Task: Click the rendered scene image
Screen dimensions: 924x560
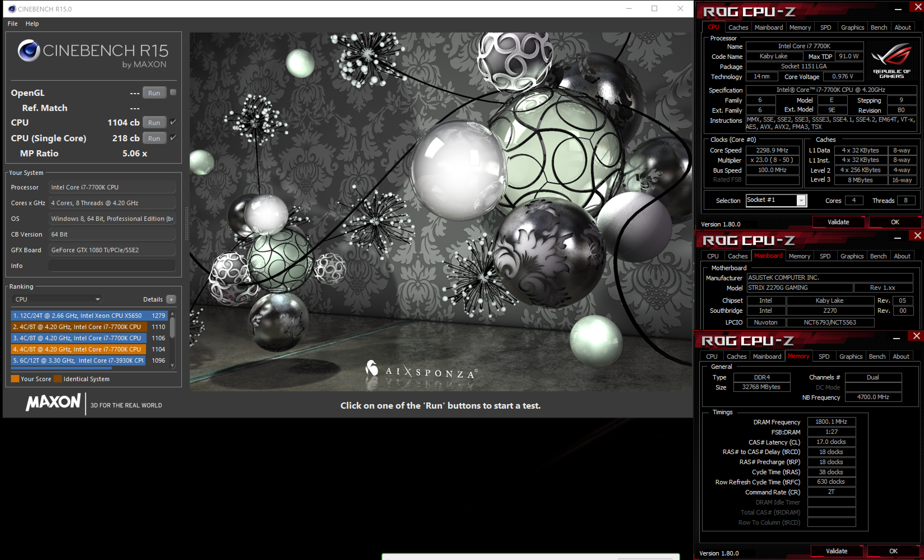Action: click(x=441, y=212)
